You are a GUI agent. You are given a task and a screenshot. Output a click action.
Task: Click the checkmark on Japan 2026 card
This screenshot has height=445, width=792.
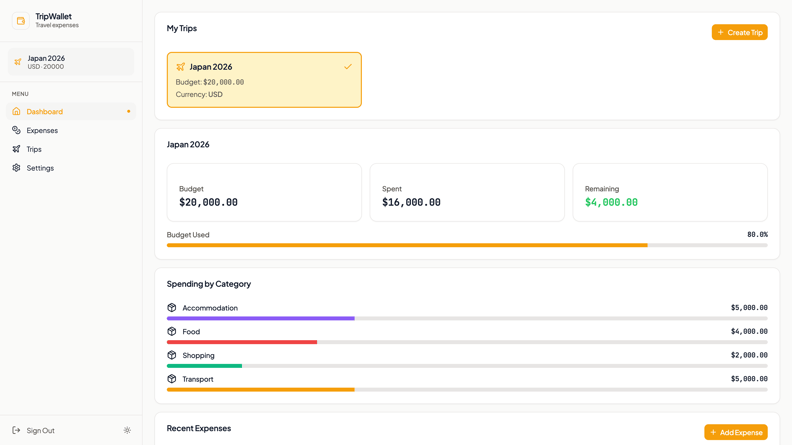tap(348, 67)
